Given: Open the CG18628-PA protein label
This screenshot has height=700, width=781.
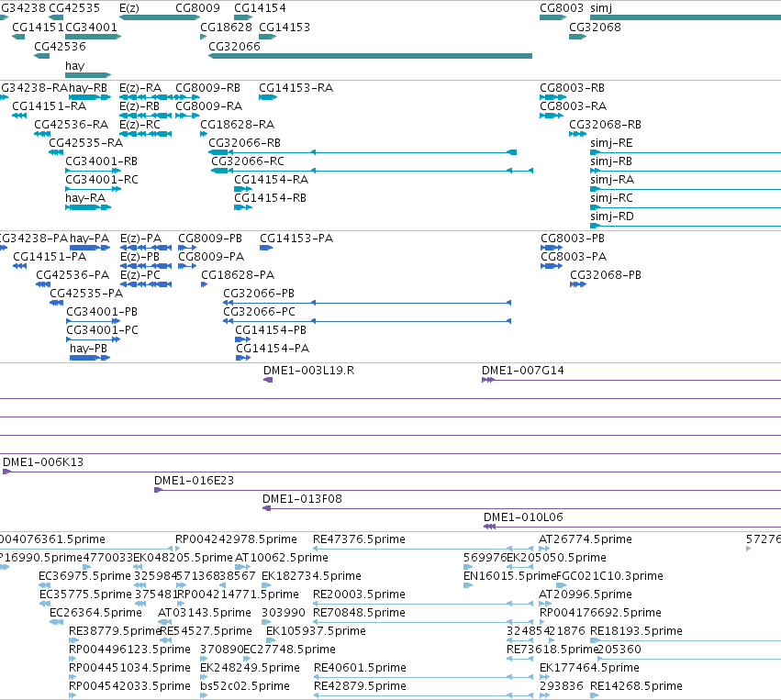Looking at the screenshot, I should tap(238, 275).
